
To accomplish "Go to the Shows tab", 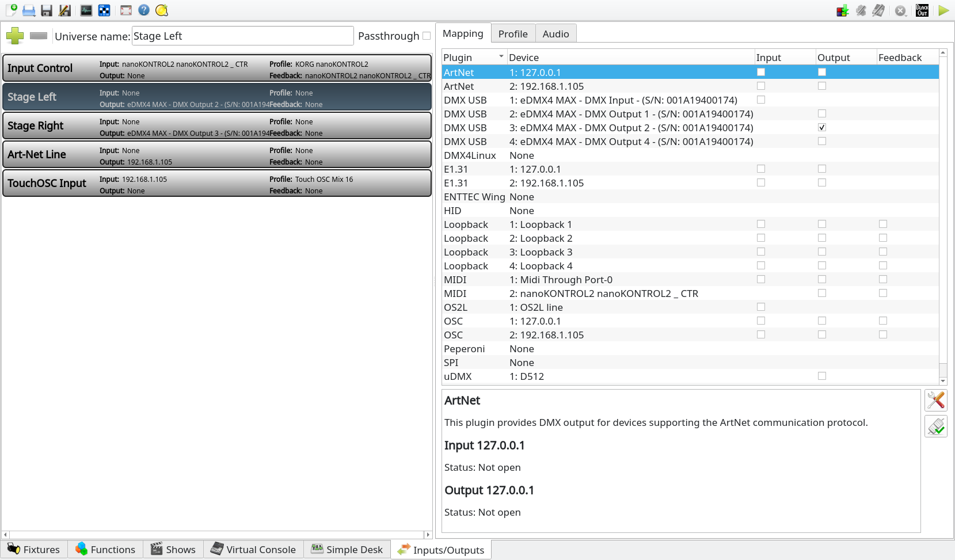I will click(173, 549).
